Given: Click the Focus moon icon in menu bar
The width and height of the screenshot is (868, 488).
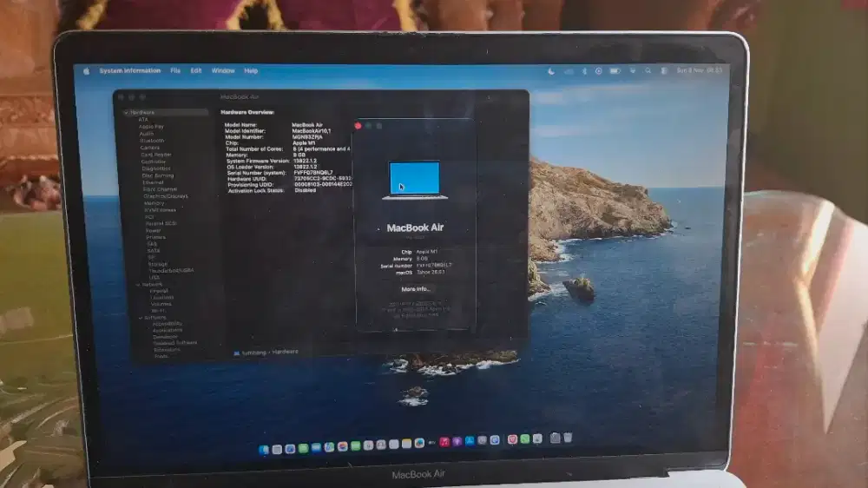Looking at the screenshot, I should (551, 71).
